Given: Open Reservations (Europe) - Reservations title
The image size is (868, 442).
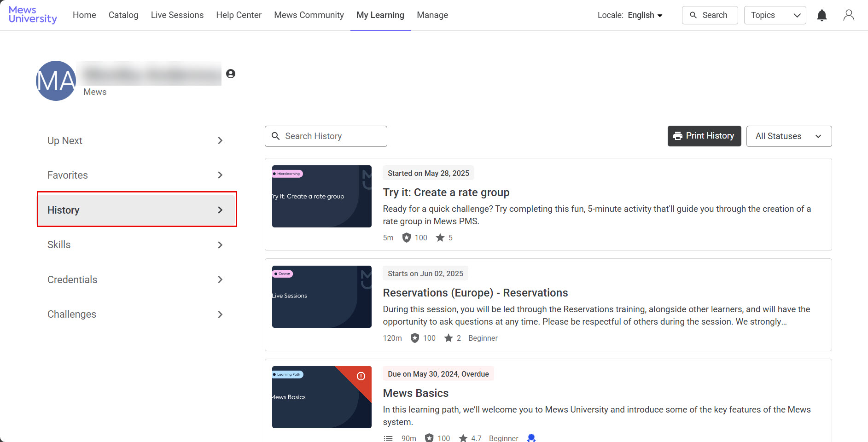Looking at the screenshot, I should 475,293.
